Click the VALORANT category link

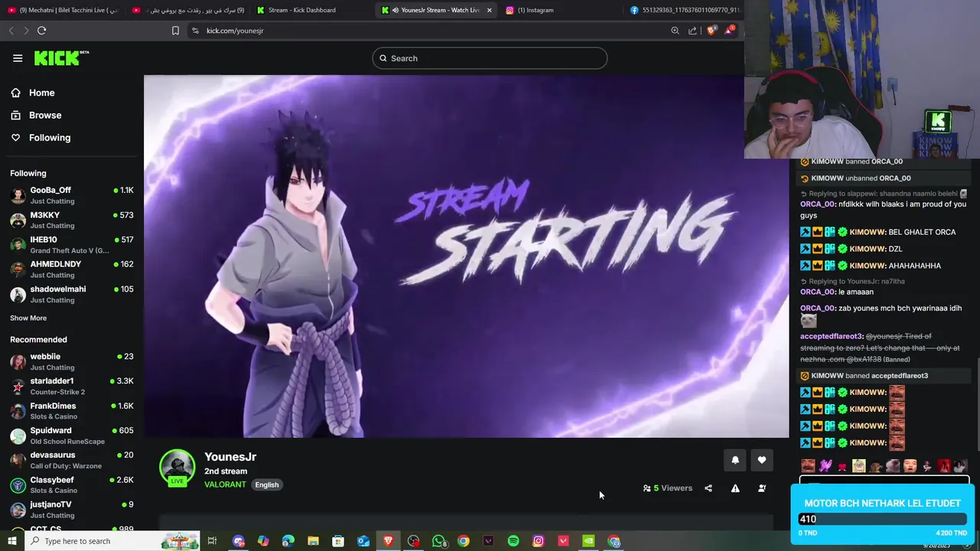pyautogui.click(x=225, y=484)
